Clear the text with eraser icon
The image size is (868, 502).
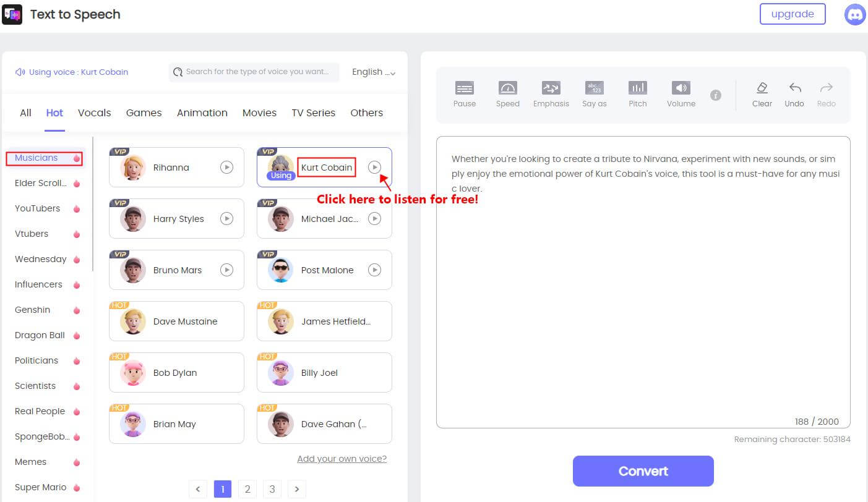(x=762, y=95)
